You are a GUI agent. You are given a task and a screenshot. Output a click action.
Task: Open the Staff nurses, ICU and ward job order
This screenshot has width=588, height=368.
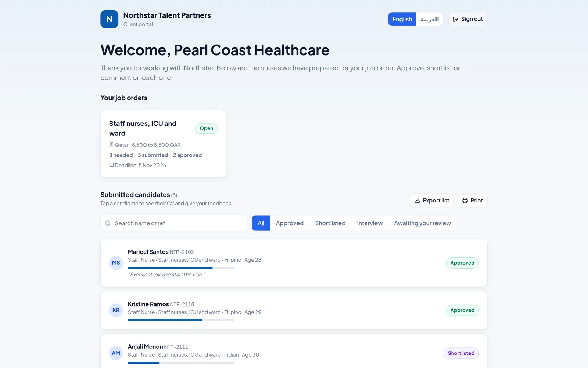coord(163,144)
